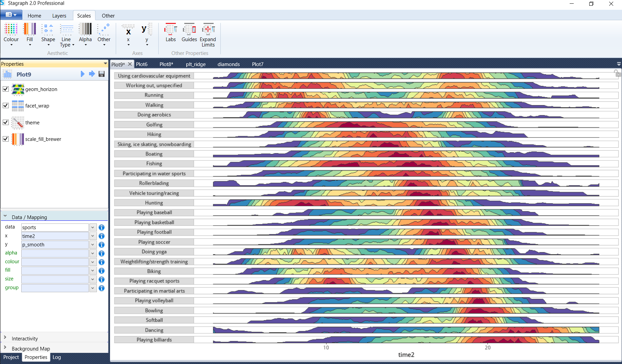This screenshot has width=622, height=364.
Task: Switch to the diamonds tab
Action: (x=229, y=64)
